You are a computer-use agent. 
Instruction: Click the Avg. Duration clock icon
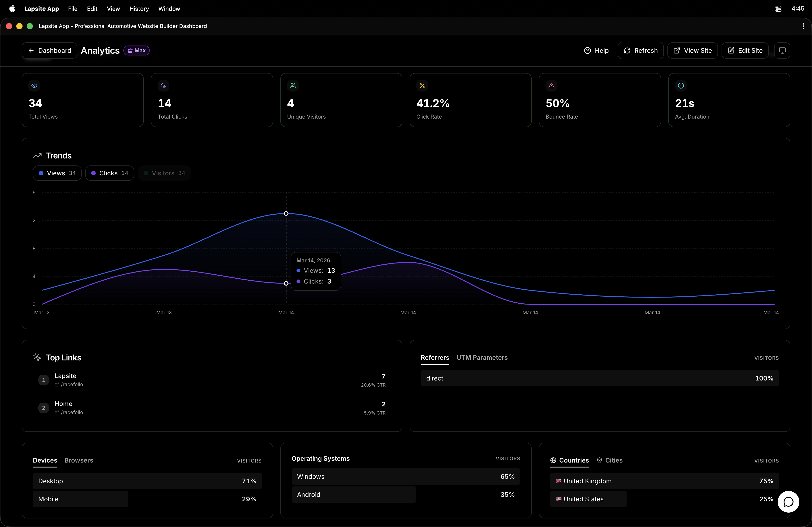click(x=681, y=86)
